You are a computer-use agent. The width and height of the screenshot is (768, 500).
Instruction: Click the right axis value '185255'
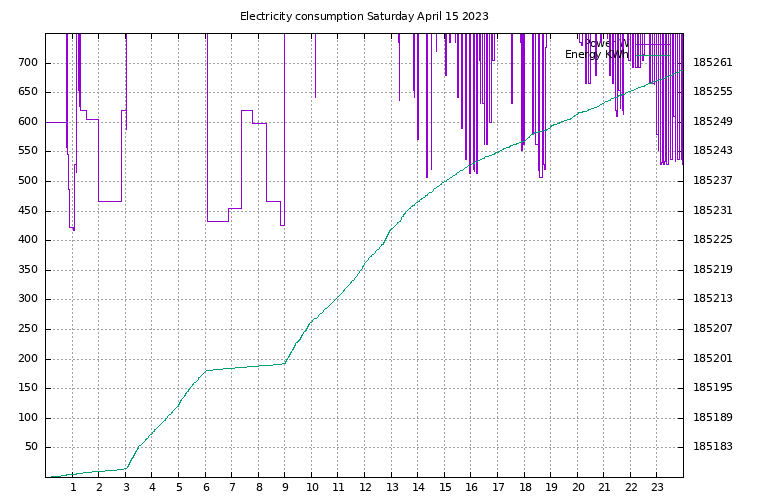[x=713, y=92]
